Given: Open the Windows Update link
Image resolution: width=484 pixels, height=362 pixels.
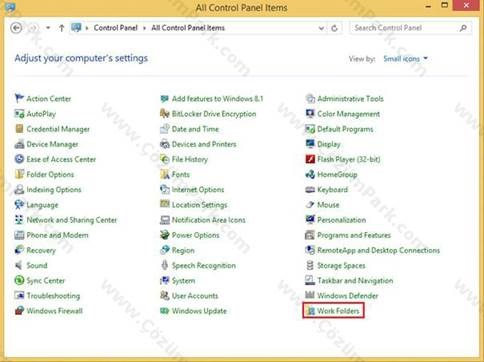Looking at the screenshot, I should (x=199, y=311).
